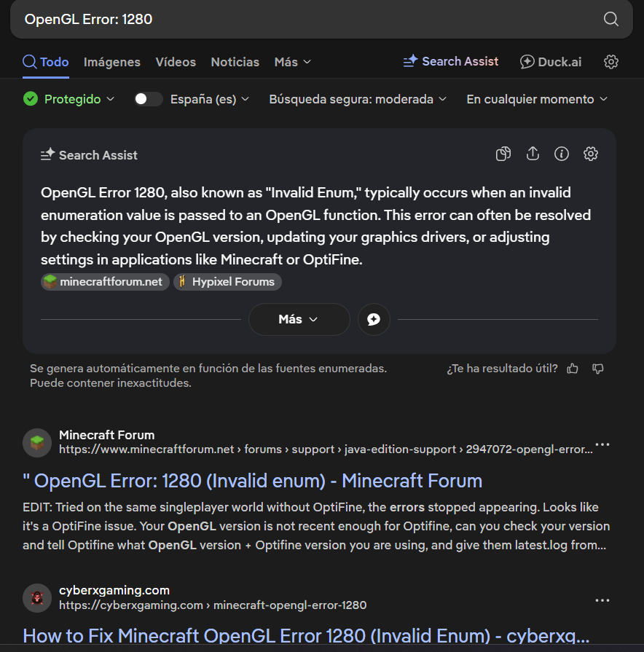Switch to the Imágenes tab
This screenshot has width=644, height=652.
point(112,62)
